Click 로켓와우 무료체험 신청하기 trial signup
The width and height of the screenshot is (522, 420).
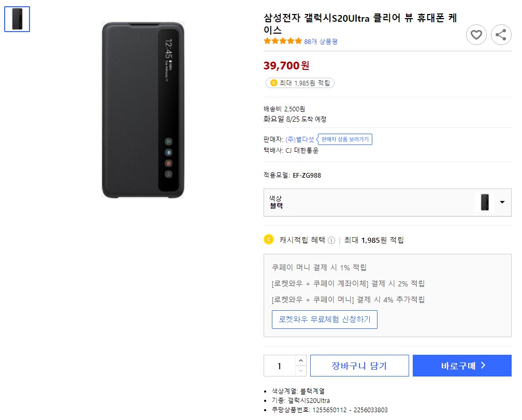pos(325,320)
